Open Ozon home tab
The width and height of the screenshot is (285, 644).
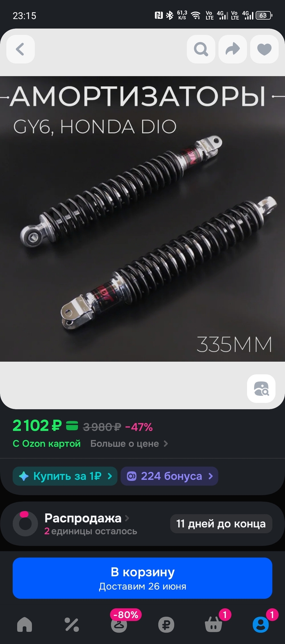24,624
